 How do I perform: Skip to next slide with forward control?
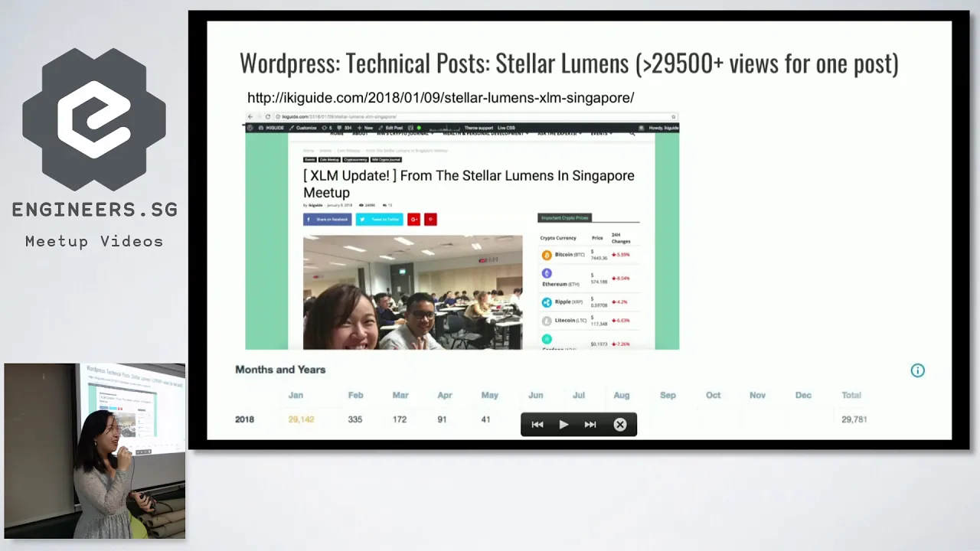click(590, 425)
